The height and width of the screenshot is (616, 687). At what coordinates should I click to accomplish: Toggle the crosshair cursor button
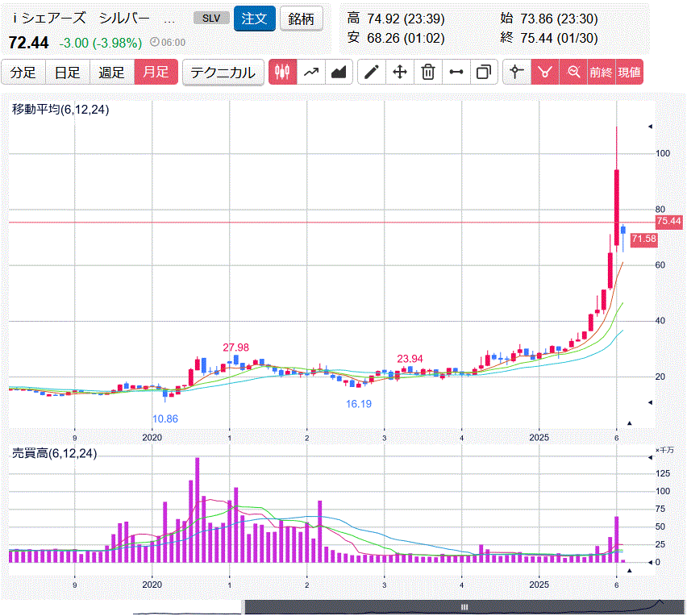[x=517, y=73]
